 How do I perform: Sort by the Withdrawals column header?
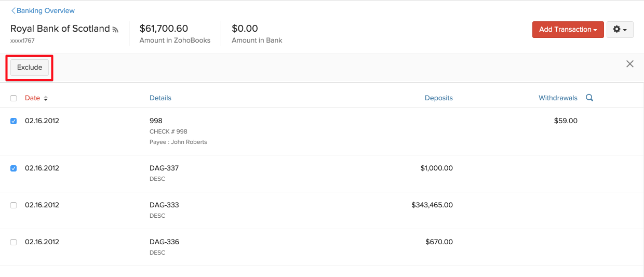pos(558,98)
